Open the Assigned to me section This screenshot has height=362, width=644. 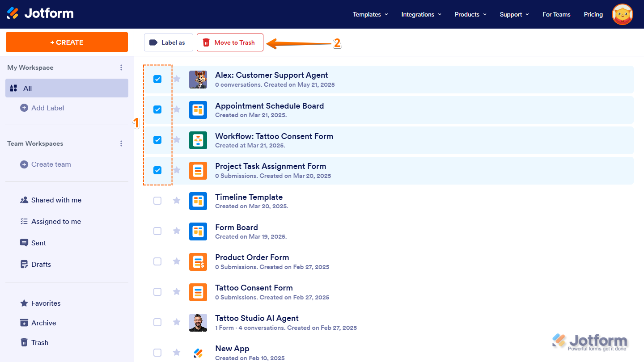[55, 221]
